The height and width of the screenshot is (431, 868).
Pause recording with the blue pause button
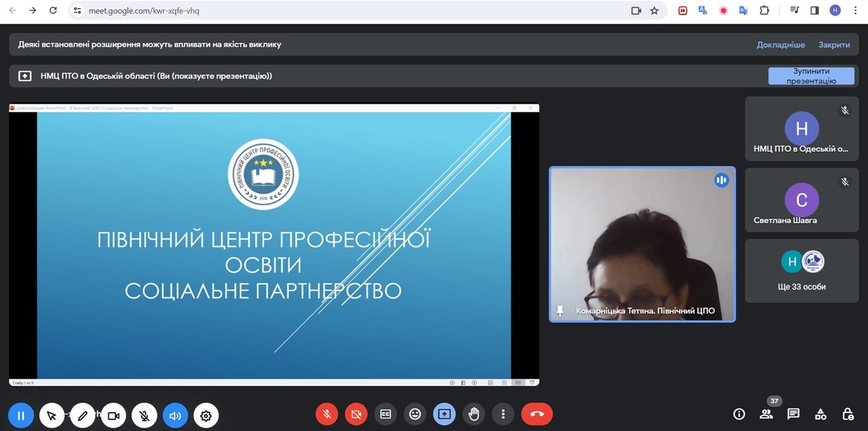[x=21, y=415]
